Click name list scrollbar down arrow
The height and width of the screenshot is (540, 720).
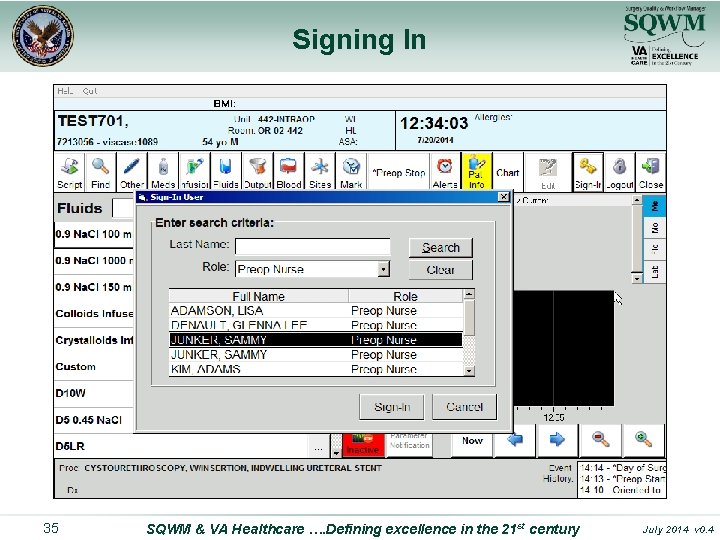tap(469, 371)
